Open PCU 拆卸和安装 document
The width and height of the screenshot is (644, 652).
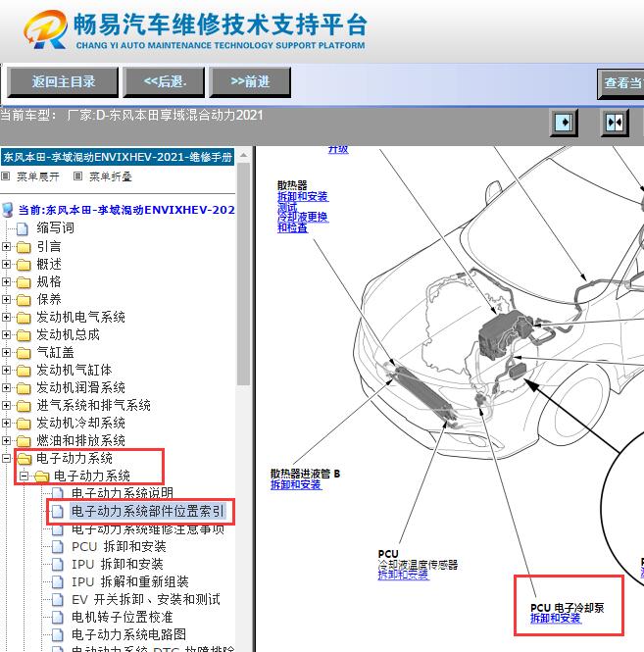(119, 546)
